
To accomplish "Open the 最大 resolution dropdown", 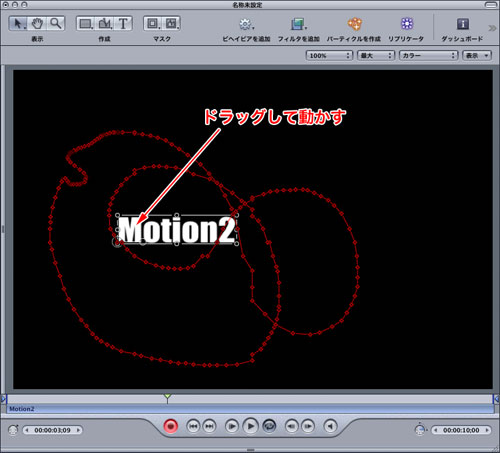I will (x=376, y=55).
